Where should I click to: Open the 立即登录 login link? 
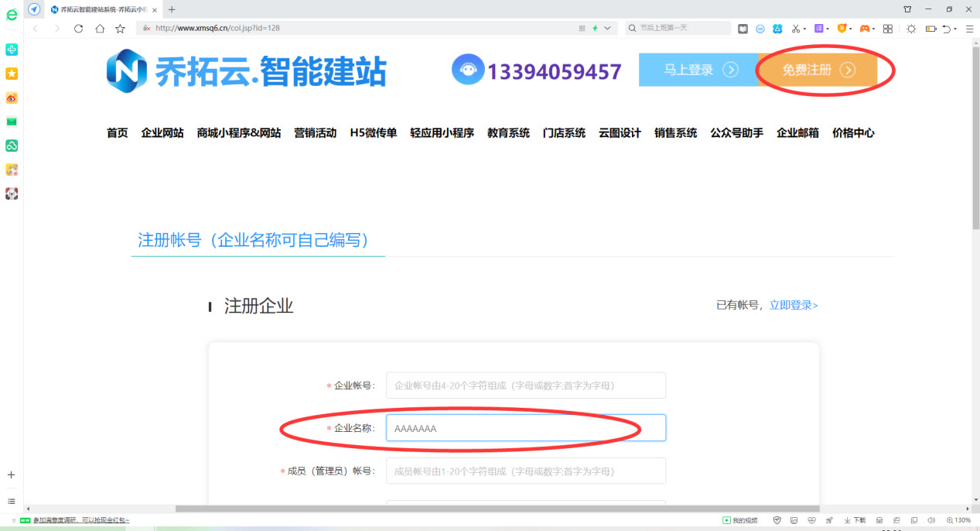point(792,305)
